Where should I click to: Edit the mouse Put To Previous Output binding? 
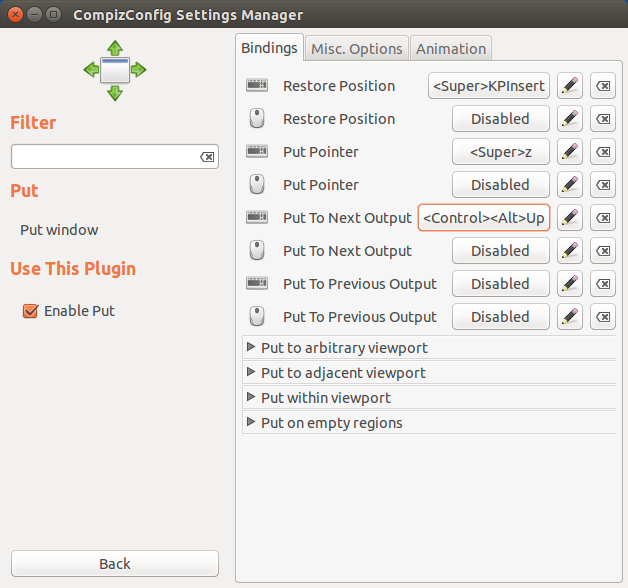pos(570,317)
